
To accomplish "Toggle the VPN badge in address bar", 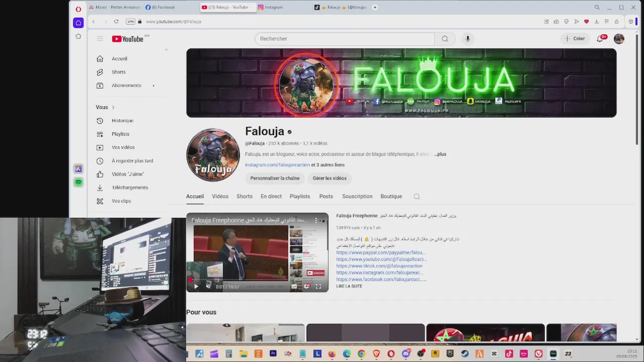I will tap(130, 22).
